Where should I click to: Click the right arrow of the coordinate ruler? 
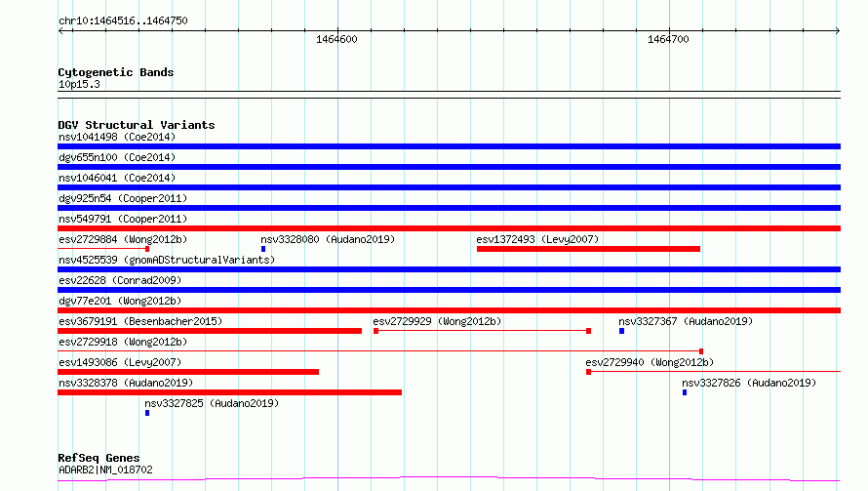838,30
